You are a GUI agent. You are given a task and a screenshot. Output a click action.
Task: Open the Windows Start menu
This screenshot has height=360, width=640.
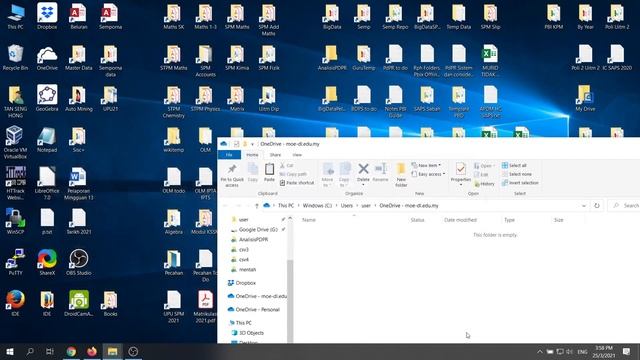[x=10, y=351]
